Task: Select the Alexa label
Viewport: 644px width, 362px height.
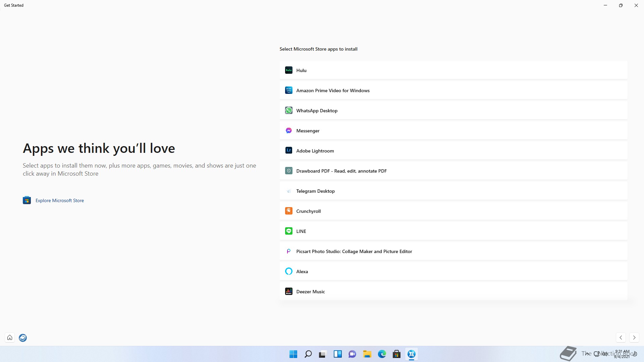Action: [x=302, y=271]
